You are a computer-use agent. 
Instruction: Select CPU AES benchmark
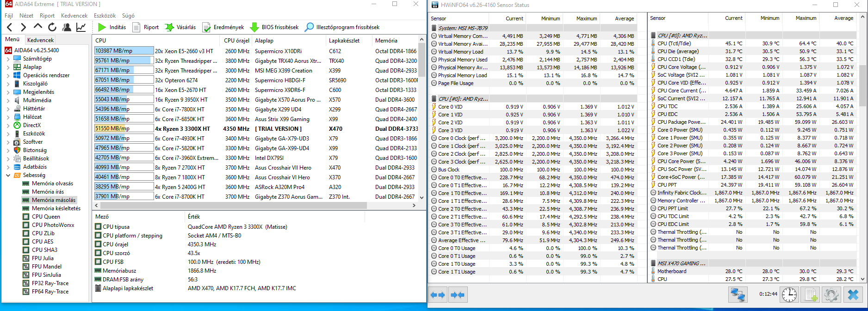pyautogui.click(x=43, y=242)
